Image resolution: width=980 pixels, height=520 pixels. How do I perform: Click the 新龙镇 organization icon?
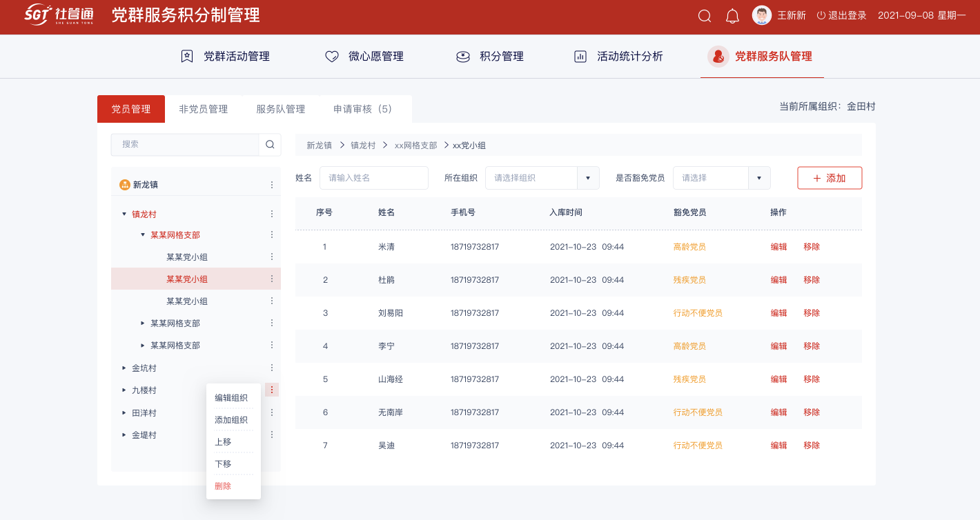(125, 185)
